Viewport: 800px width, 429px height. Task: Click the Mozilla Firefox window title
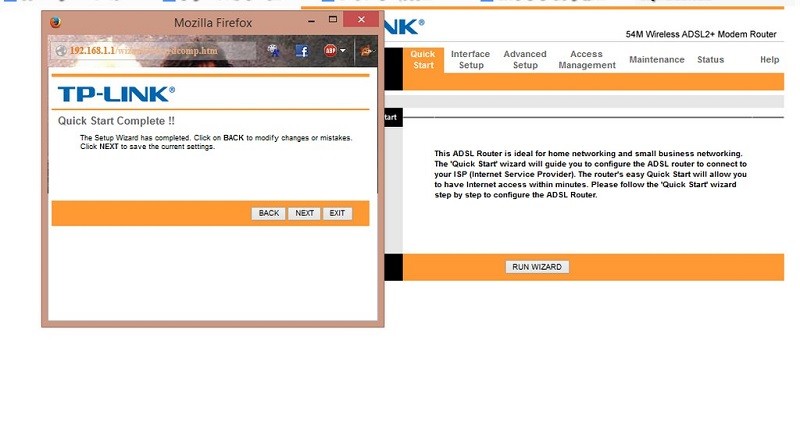point(213,22)
